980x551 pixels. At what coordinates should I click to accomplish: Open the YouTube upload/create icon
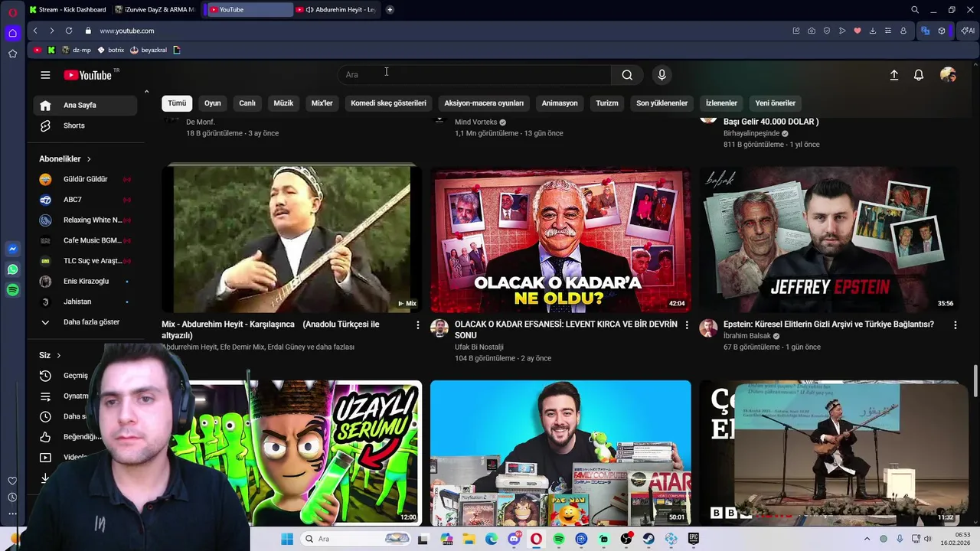click(893, 75)
